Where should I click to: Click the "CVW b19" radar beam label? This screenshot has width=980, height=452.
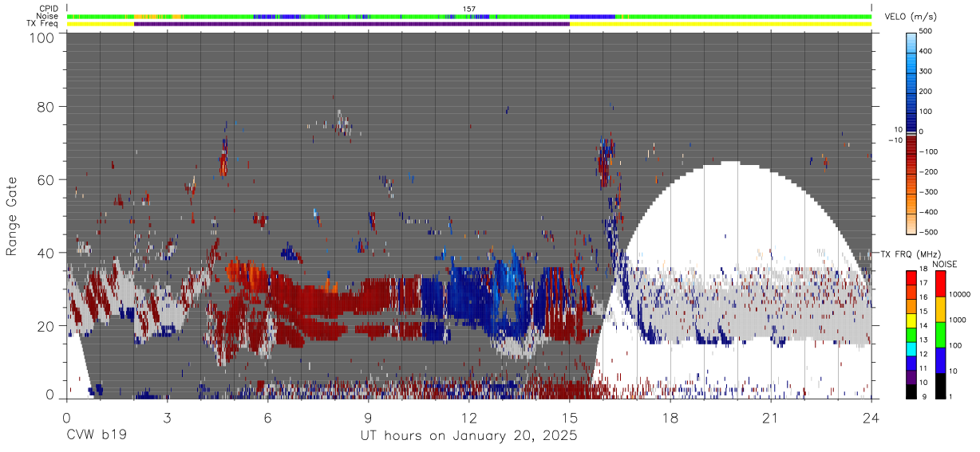pyautogui.click(x=96, y=435)
